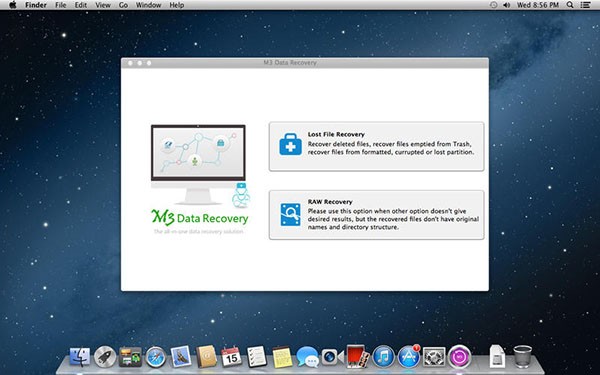Viewport: 600px width, 375px height.
Task: Click the blue first-aid kit Lost File Recovery icon
Action: click(290, 144)
